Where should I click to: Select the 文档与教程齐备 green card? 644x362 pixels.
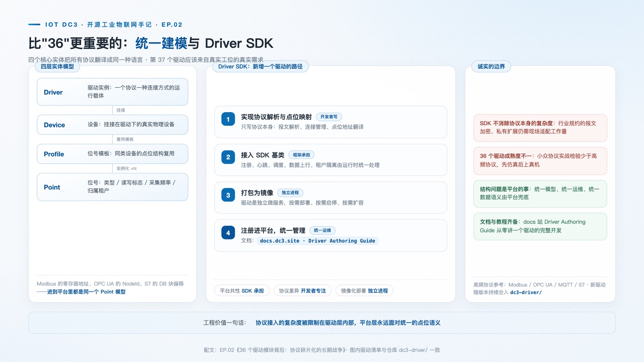tap(540, 226)
